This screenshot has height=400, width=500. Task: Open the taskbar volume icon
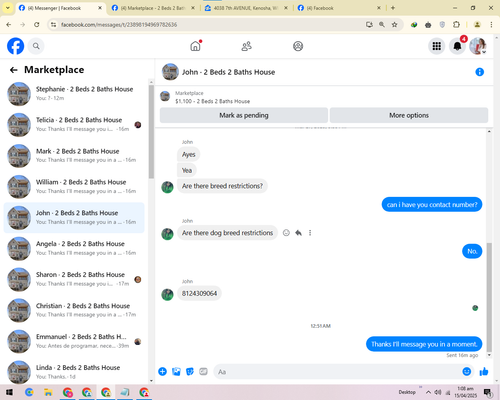coord(438,392)
